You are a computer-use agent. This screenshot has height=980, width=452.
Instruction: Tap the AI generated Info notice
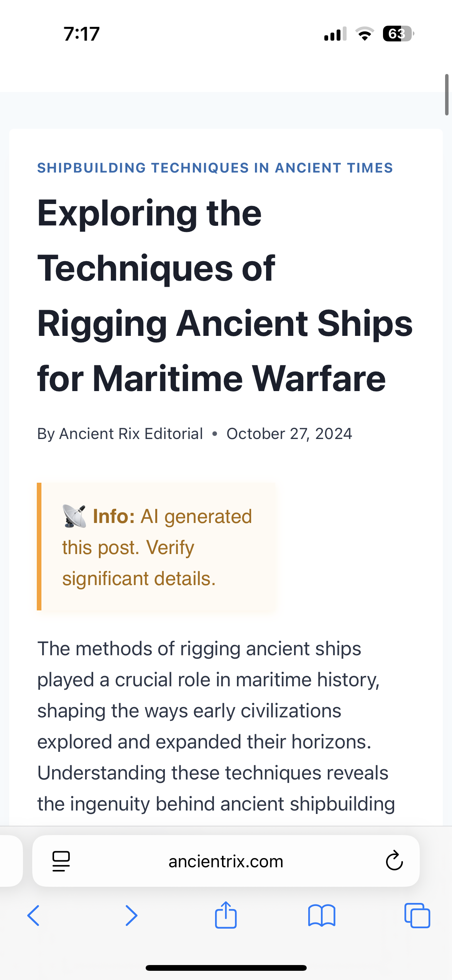pyautogui.click(x=157, y=547)
